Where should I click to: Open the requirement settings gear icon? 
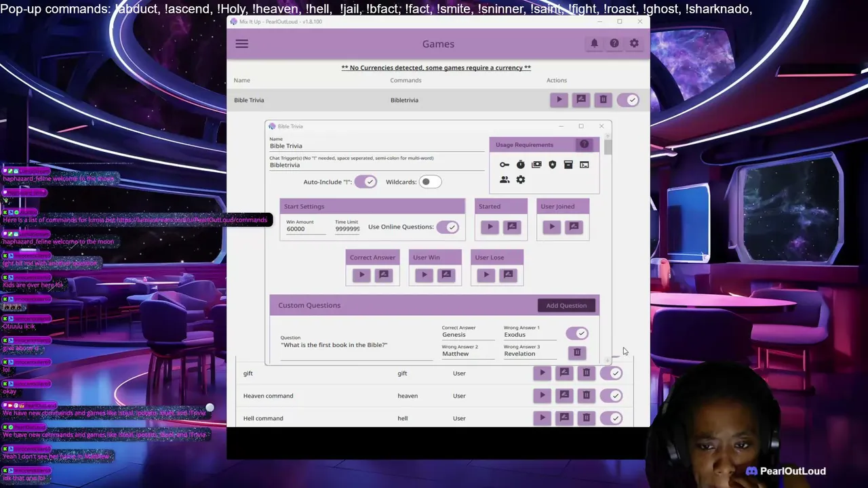click(x=520, y=180)
